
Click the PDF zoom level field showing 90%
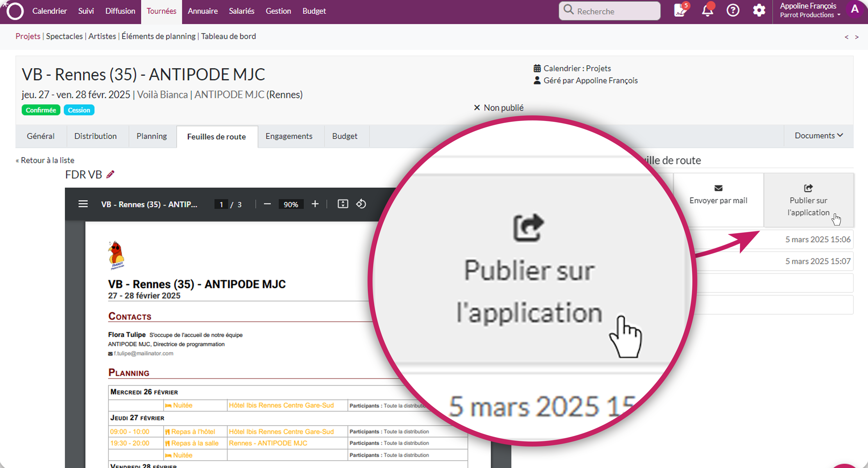(x=291, y=204)
